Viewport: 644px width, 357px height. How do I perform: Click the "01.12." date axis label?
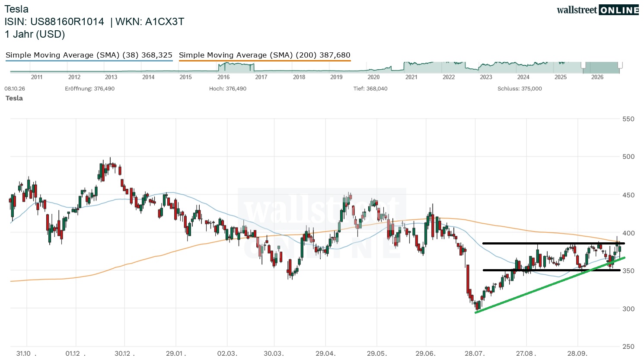[76, 354]
